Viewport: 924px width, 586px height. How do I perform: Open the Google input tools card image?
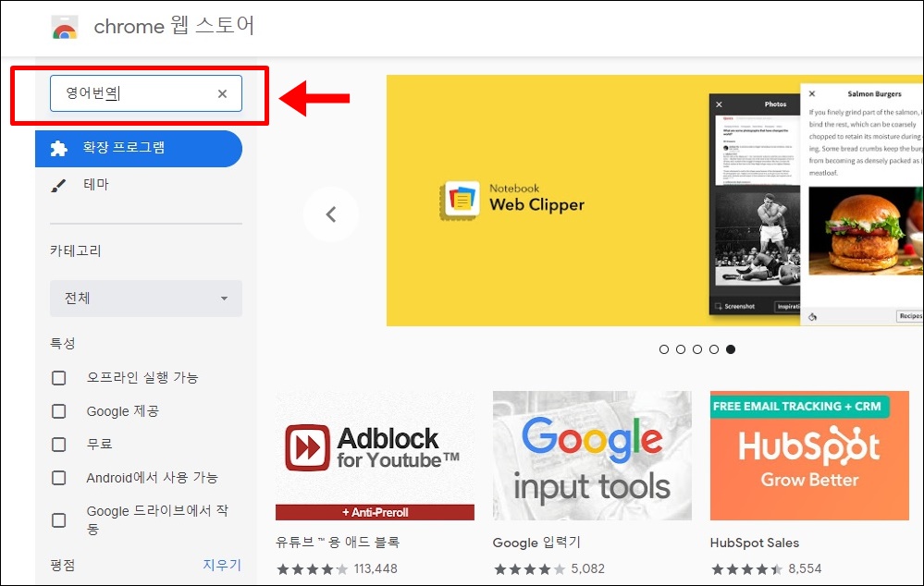(x=592, y=456)
